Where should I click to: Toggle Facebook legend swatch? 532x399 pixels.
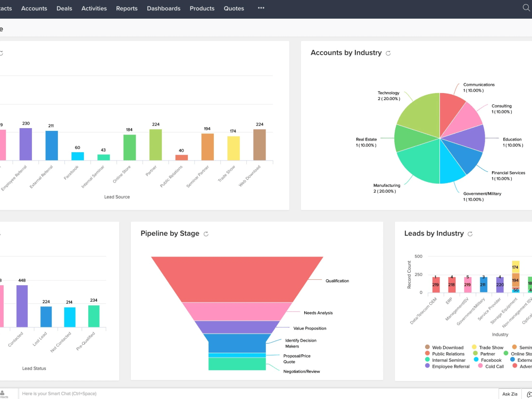click(476, 360)
